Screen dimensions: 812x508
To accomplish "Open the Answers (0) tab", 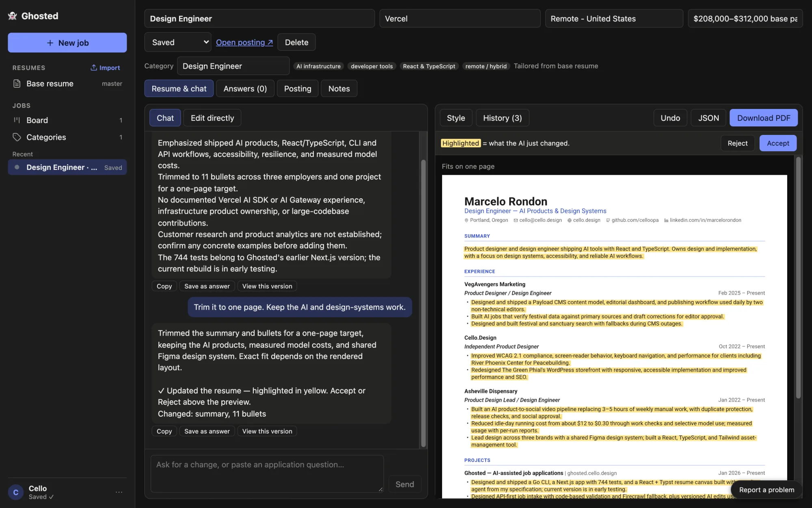I will click(245, 89).
